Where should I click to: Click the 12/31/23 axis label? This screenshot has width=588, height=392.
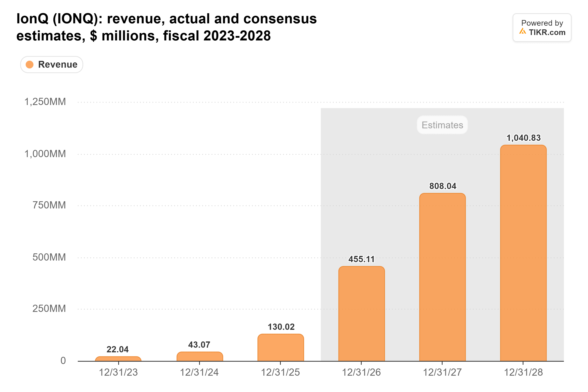118,373
